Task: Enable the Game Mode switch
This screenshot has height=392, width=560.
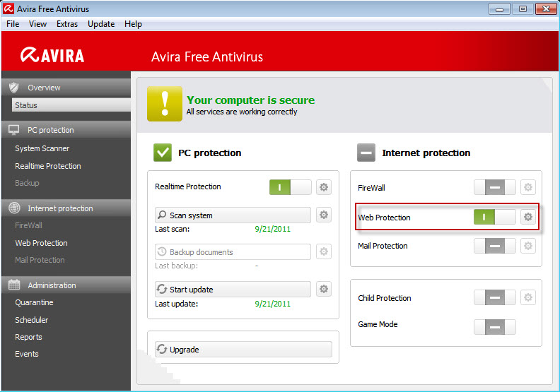Action: click(x=495, y=327)
